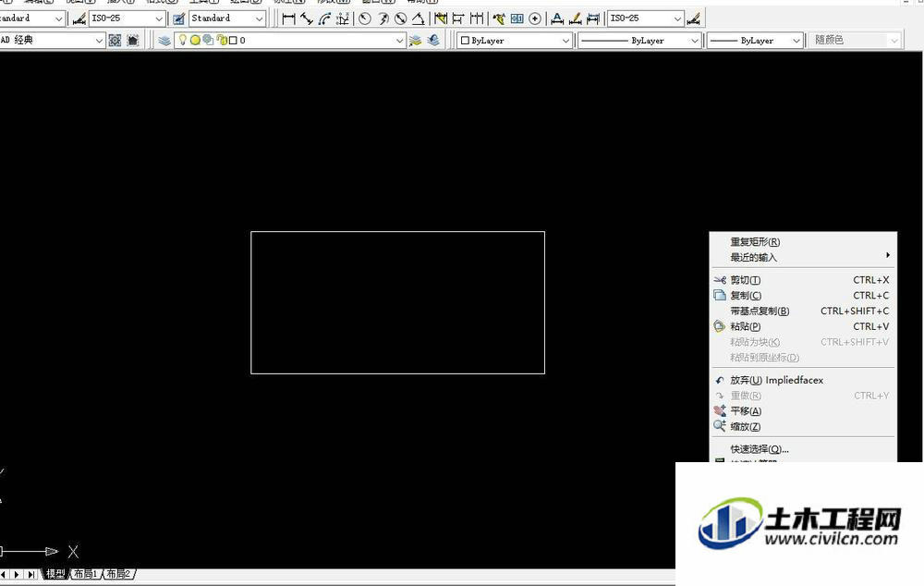Image resolution: width=924 pixels, height=586 pixels.
Task: Click the last-tab navigation arrow
Action: (30, 574)
